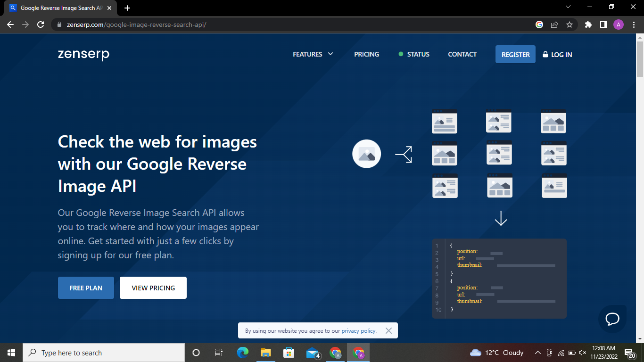Open the privacy policy link
This screenshot has width=644, height=362.
click(x=359, y=331)
